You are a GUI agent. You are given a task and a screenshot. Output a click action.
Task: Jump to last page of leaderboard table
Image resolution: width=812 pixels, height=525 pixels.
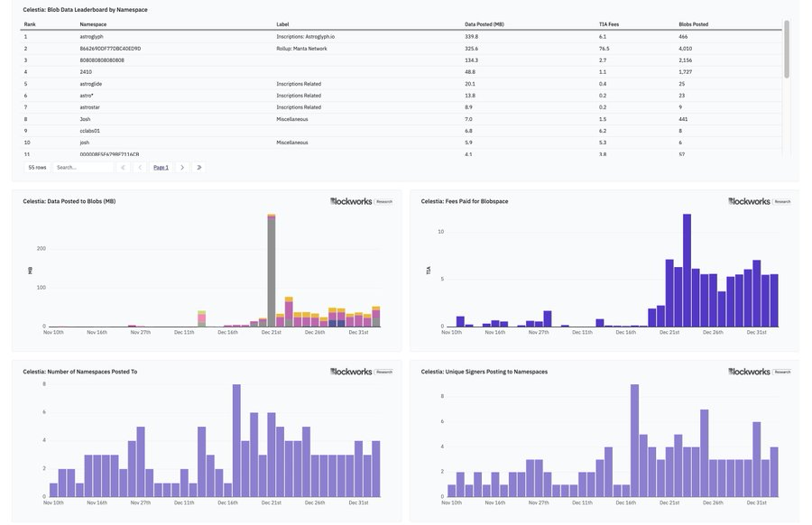click(x=198, y=167)
